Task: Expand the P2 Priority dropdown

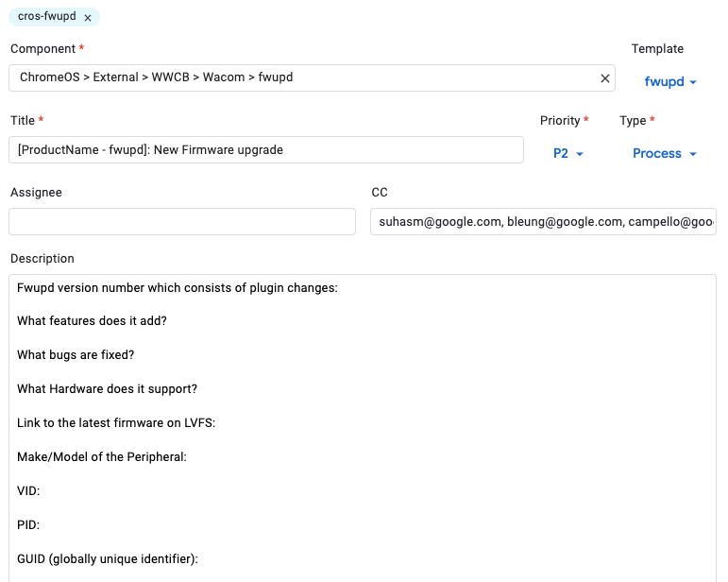Action: pyautogui.click(x=568, y=154)
